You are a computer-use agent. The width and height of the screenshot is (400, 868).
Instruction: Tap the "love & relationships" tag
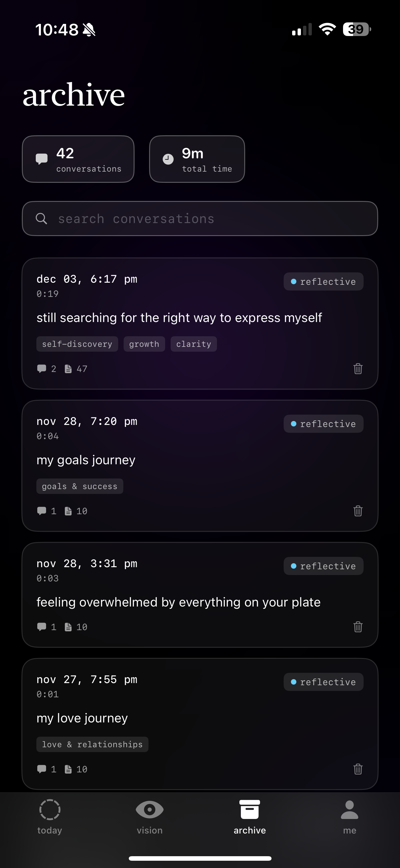tap(92, 744)
